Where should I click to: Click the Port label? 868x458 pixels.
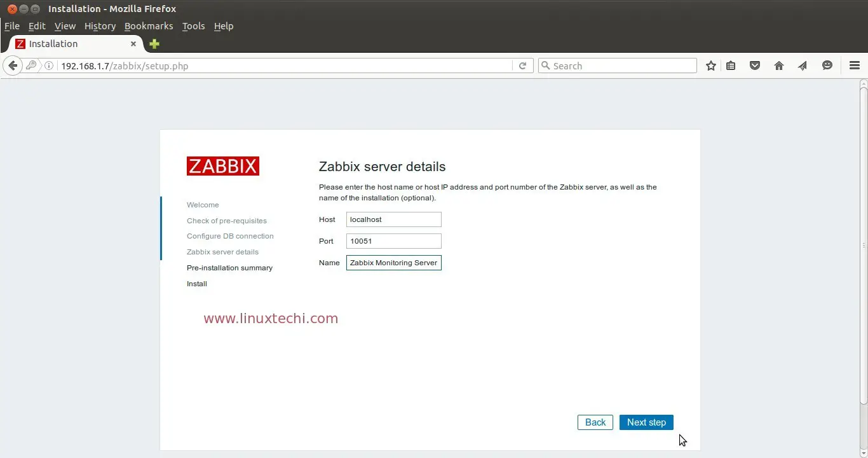[x=326, y=241]
